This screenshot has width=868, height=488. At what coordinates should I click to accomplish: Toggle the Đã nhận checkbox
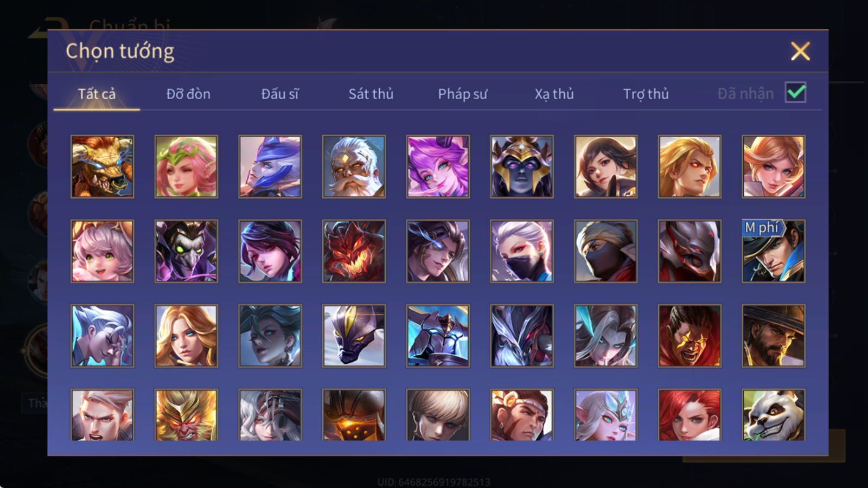(x=796, y=93)
